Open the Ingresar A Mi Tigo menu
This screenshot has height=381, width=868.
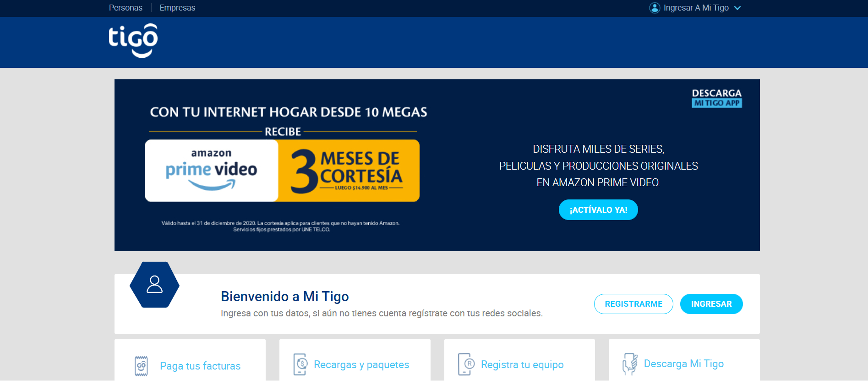pos(696,8)
